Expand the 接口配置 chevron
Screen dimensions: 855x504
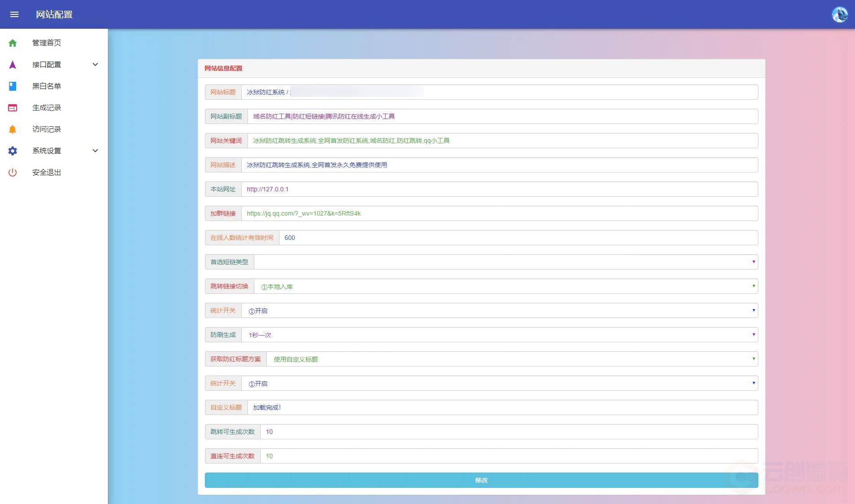click(x=95, y=65)
